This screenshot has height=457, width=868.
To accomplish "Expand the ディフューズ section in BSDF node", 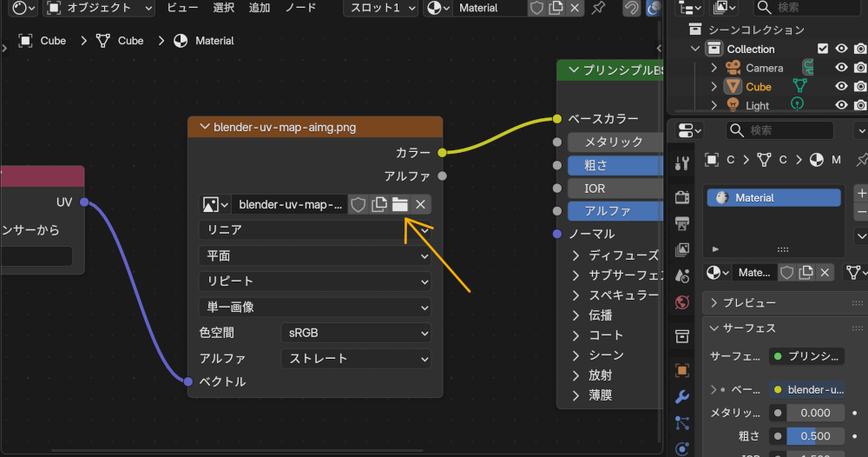I will [x=575, y=255].
